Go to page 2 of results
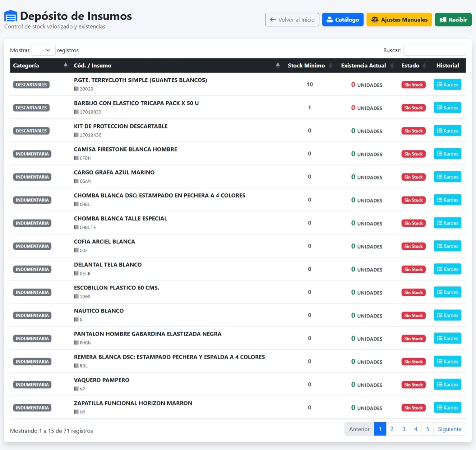The height and width of the screenshot is (450, 476). [x=392, y=429]
